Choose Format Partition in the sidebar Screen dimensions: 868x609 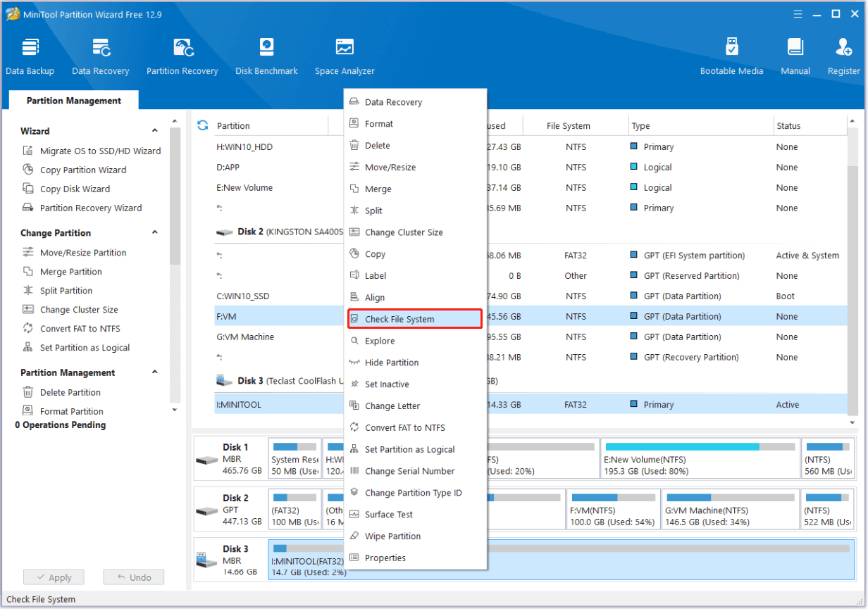tap(63, 412)
